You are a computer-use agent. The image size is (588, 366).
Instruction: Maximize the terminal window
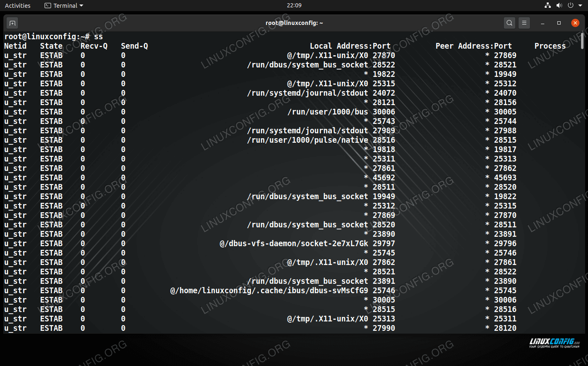point(559,23)
